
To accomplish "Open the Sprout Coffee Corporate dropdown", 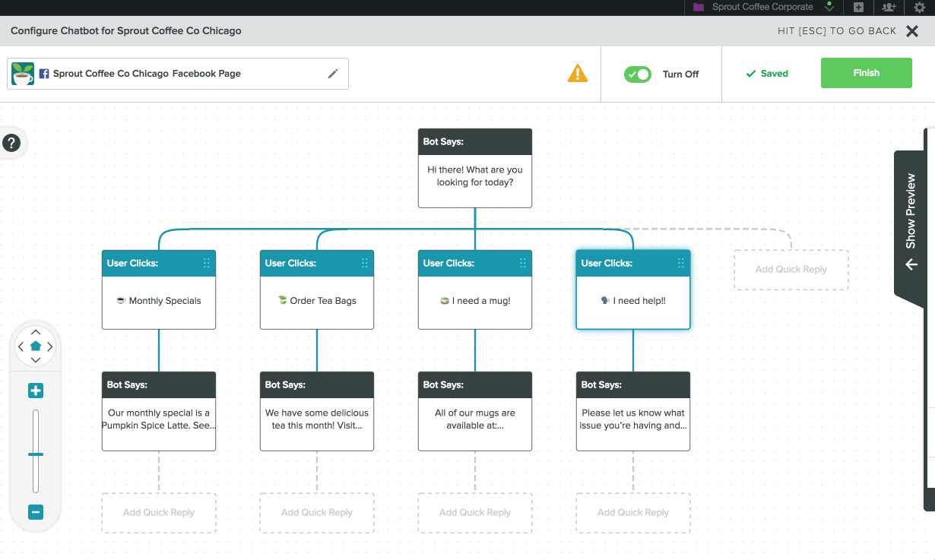I will pos(829,7).
